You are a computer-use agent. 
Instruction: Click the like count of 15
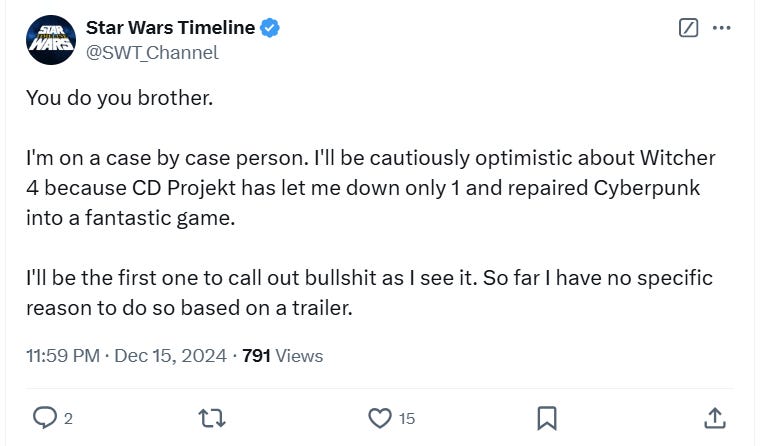[x=406, y=418]
